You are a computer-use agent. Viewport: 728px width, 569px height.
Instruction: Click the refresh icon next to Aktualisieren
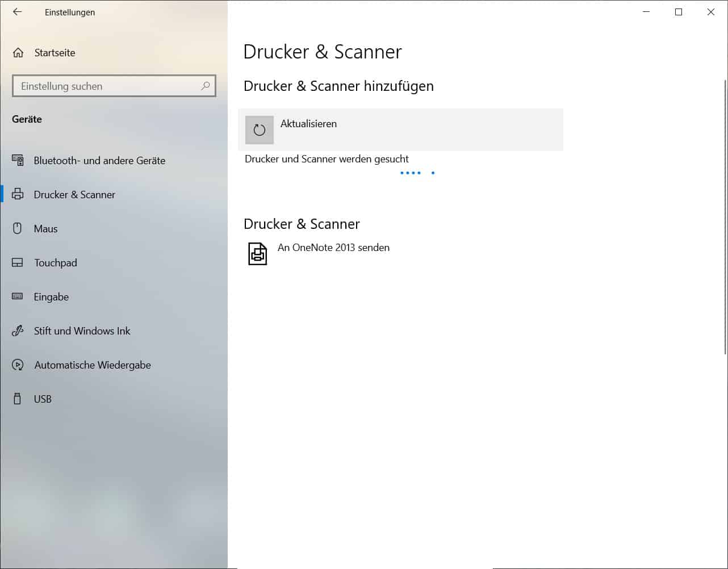point(260,129)
